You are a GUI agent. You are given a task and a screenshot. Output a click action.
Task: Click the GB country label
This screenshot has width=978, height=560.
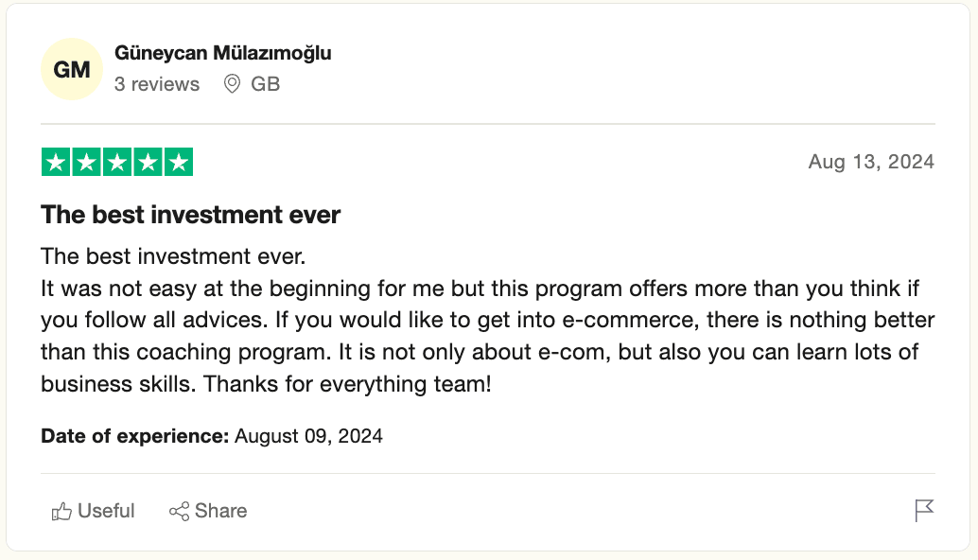pos(265,84)
